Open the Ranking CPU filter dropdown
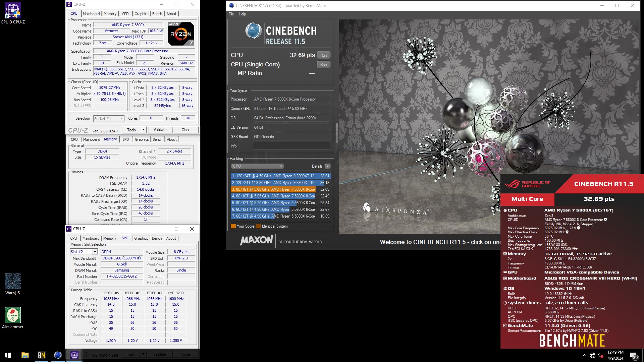The height and width of the screenshot is (362, 644). [x=257, y=166]
